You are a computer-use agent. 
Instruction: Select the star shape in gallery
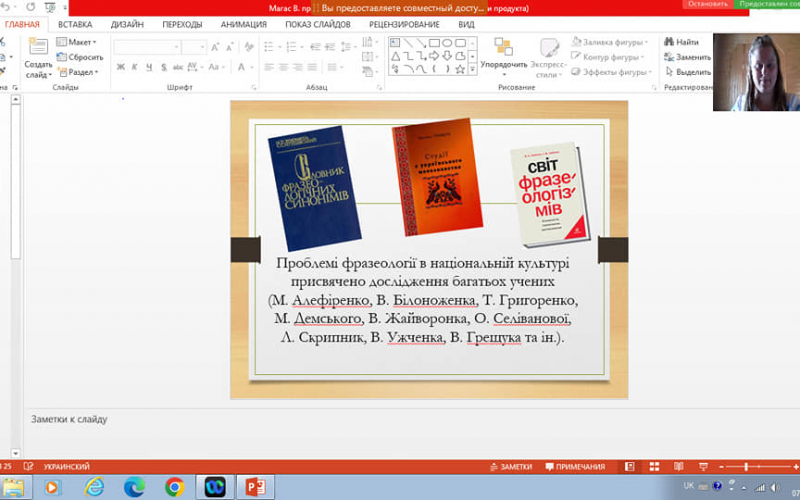[x=460, y=70]
